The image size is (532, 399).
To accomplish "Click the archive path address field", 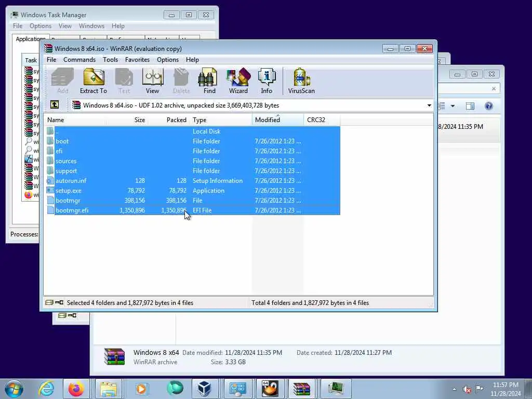I will point(252,105).
